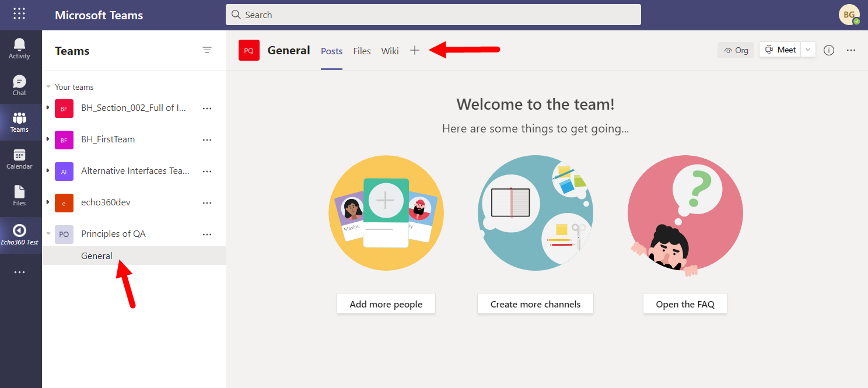This screenshot has height=388, width=868.
Task: Expand the BH_Section_002 team
Action: point(48,107)
